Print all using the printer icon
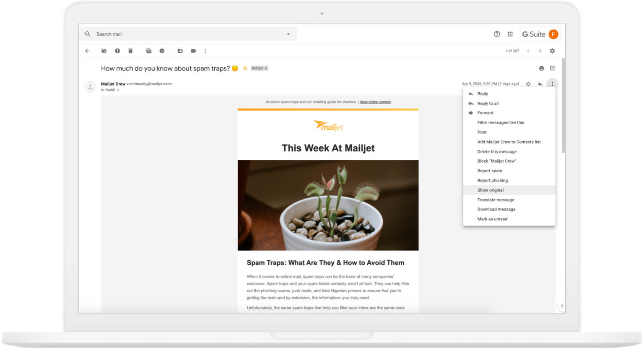This screenshot has width=644, height=348. (x=541, y=68)
